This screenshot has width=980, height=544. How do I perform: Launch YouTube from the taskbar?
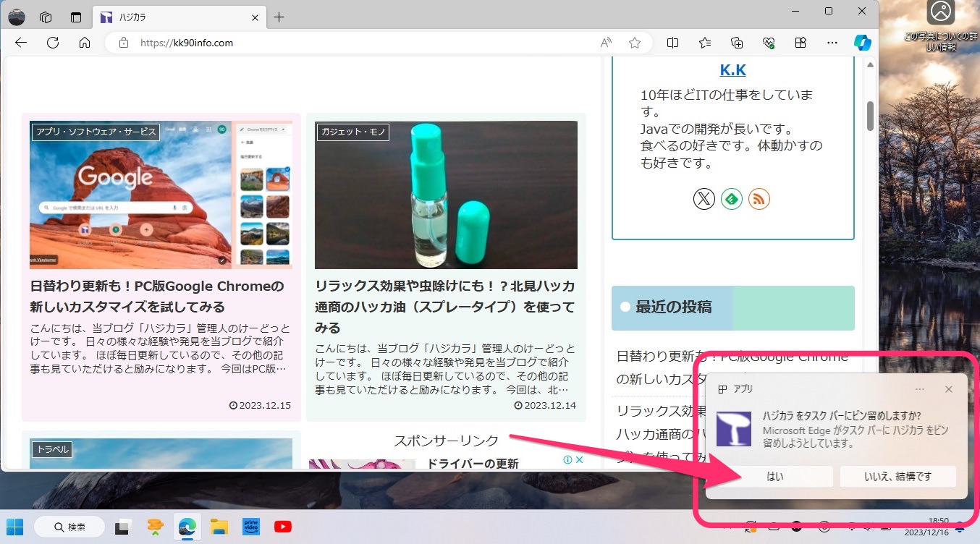[283, 527]
